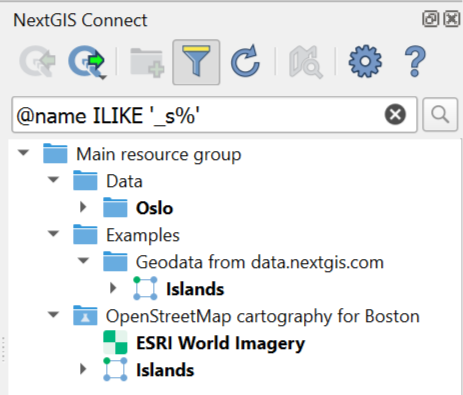Collapse Main resource group

click(23, 153)
